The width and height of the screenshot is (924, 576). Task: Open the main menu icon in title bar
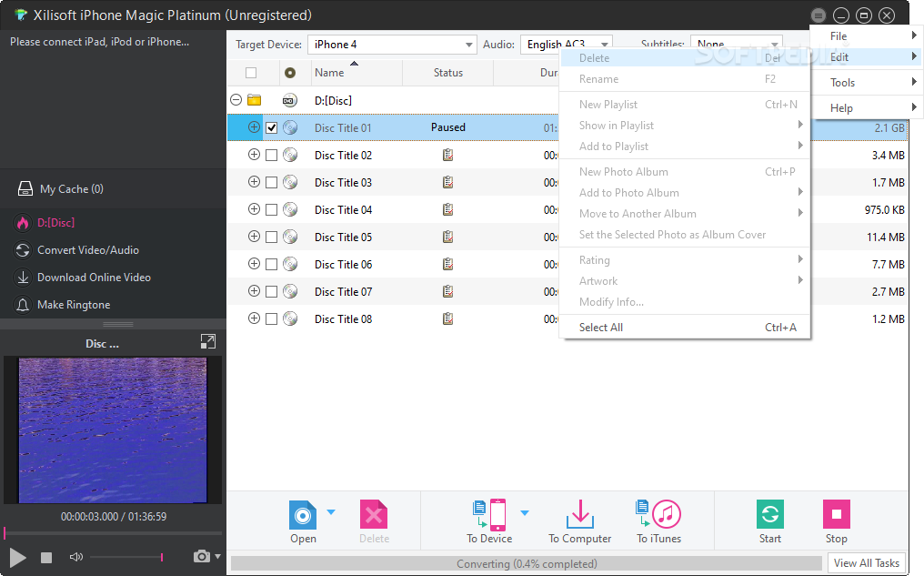click(818, 15)
